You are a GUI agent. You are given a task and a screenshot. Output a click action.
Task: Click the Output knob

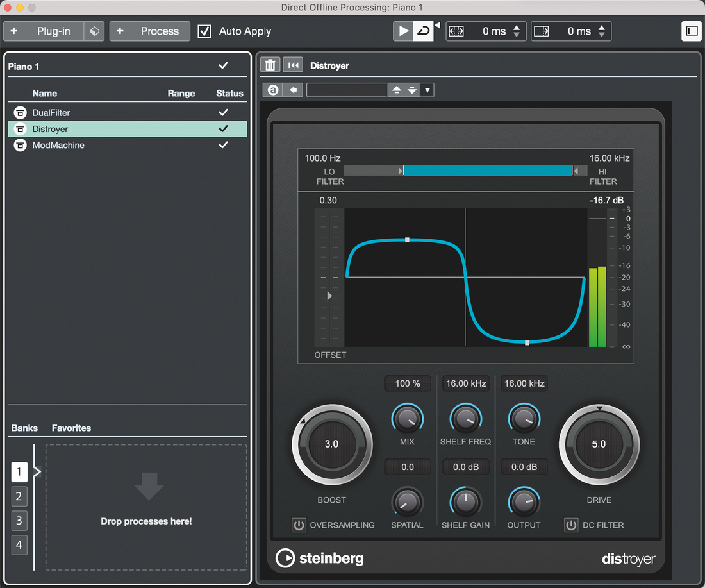[x=524, y=502]
